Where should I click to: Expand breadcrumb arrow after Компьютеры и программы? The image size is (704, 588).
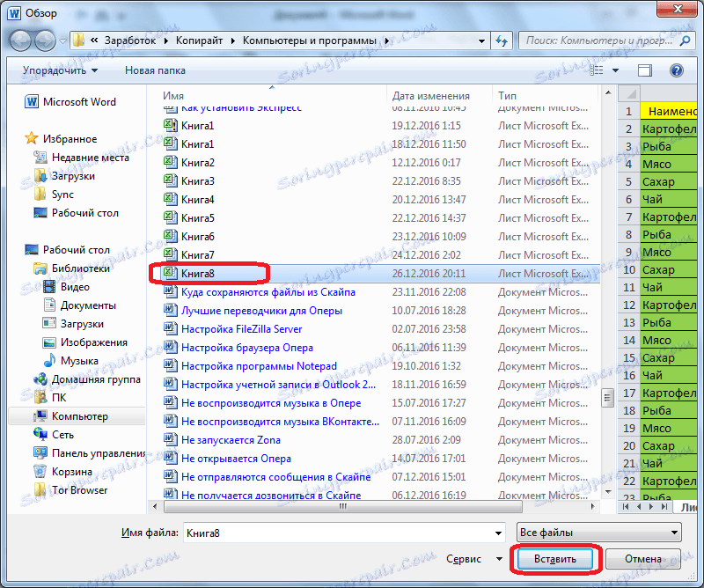[386, 40]
